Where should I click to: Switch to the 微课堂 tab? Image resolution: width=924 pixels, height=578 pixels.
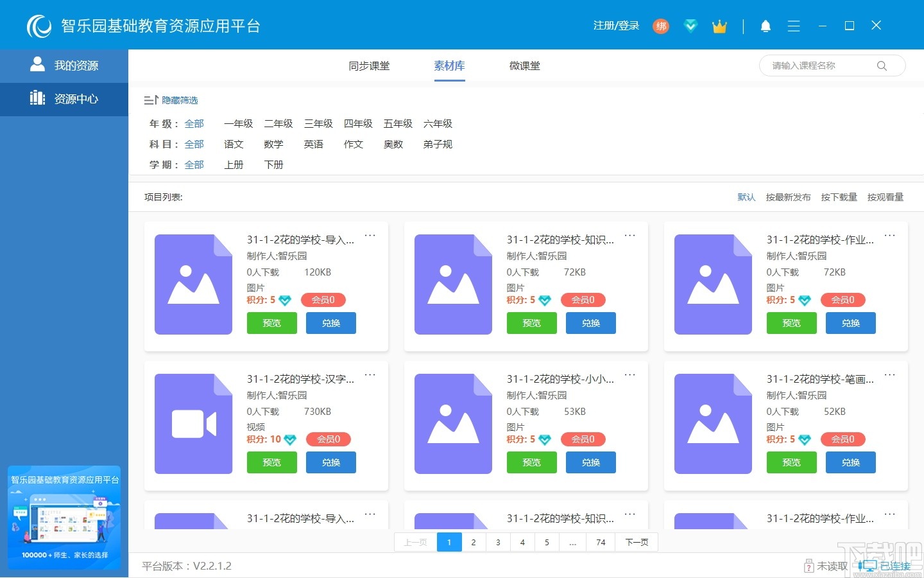(525, 66)
